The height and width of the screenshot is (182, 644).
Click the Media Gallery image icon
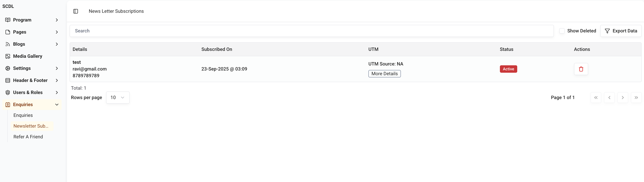tap(8, 56)
